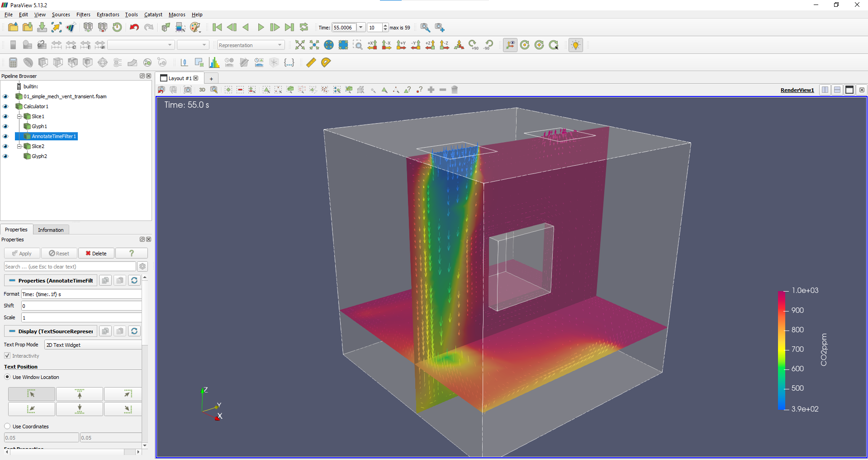Switch to the Information tab
This screenshot has width=868, height=460.
tap(51, 230)
